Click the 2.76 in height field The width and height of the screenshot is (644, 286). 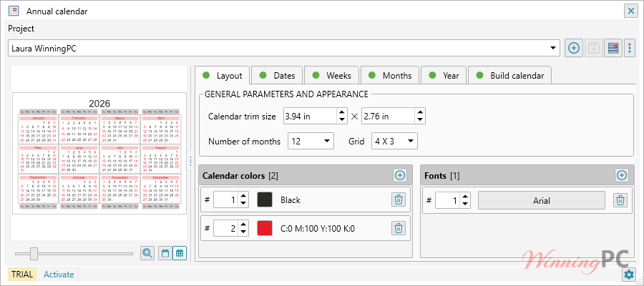point(388,116)
